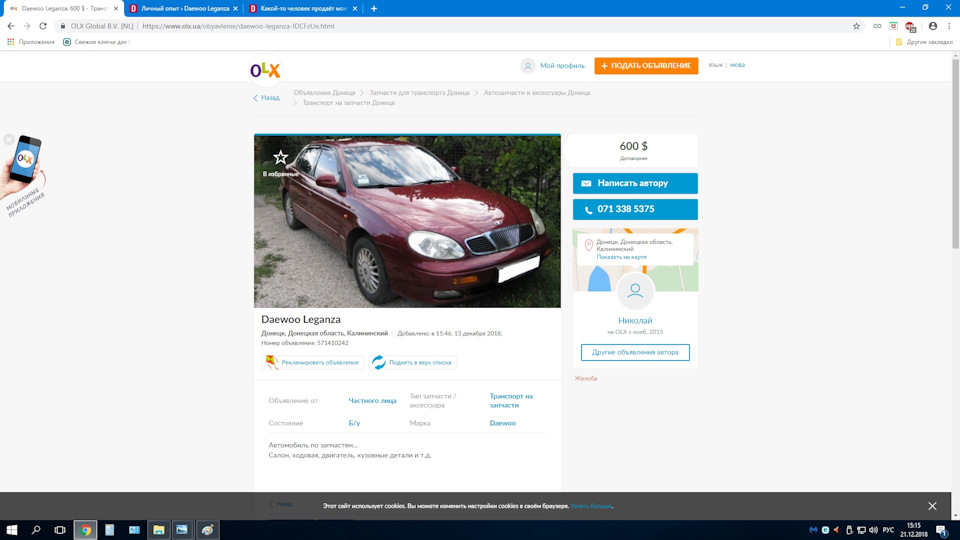The image size is (960, 540).
Task: Open breadcrumb Транспорт на запчасти Донецк
Action: click(x=348, y=103)
